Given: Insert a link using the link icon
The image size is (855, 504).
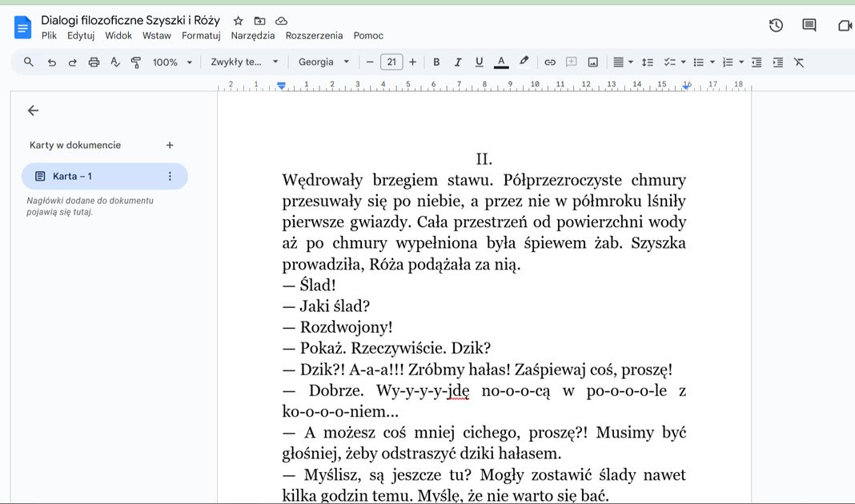Looking at the screenshot, I should (550, 62).
